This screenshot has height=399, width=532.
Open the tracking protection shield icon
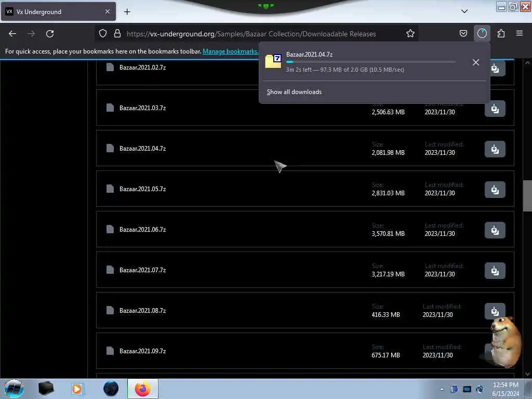[103, 34]
